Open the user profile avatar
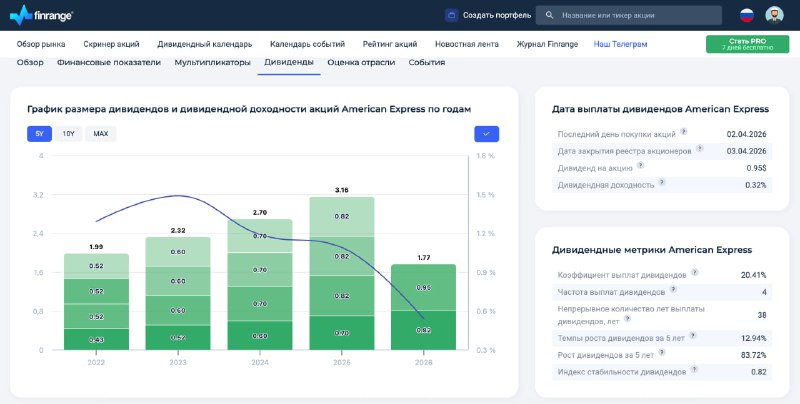The height and width of the screenshot is (404, 800). tap(775, 15)
